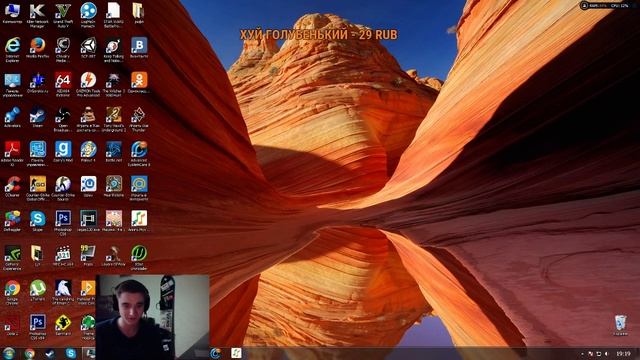
Task: Launch the SCP-087 Unity game icon
Action: (88, 48)
